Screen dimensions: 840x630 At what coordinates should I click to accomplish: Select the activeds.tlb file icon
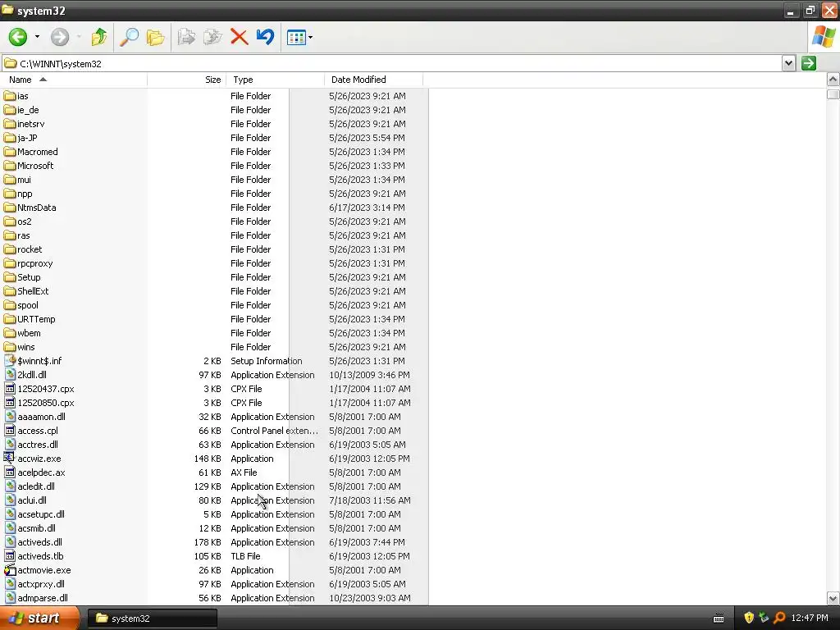10,555
